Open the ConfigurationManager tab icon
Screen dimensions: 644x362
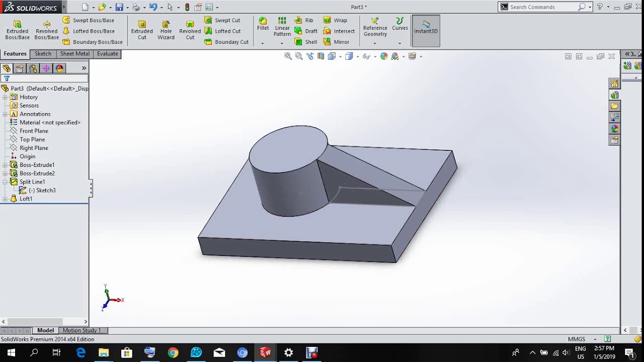(x=33, y=68)
